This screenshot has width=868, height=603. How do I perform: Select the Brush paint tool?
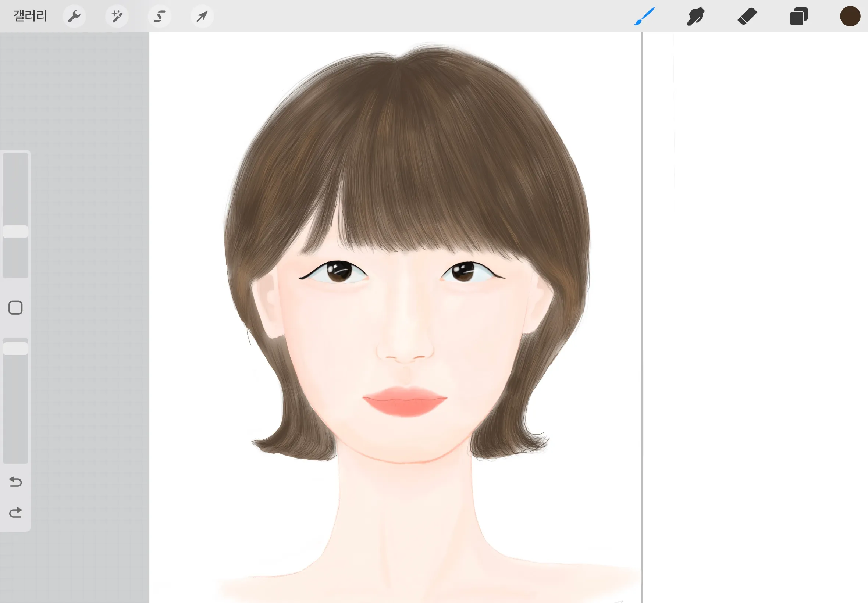coord(644,16)
